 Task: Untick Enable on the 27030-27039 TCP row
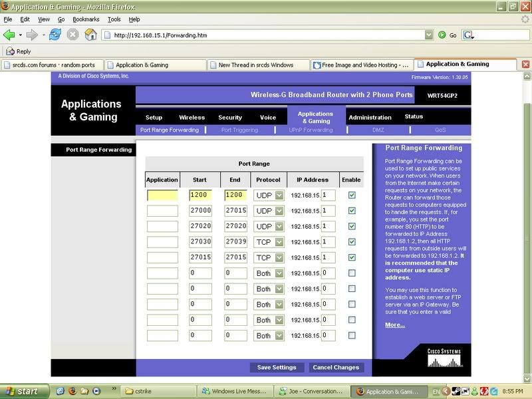pos(352,242)
